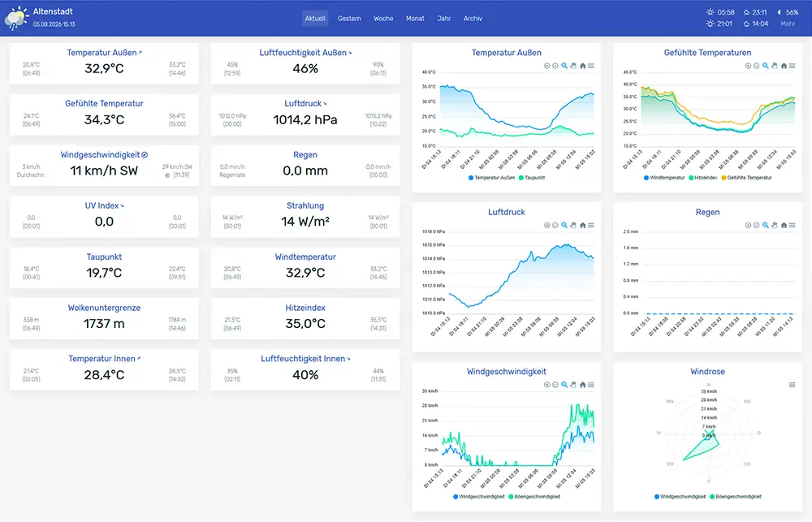Click the Altenstadt station title
This screenshot has width=812, height=522.
coord(53,11)
